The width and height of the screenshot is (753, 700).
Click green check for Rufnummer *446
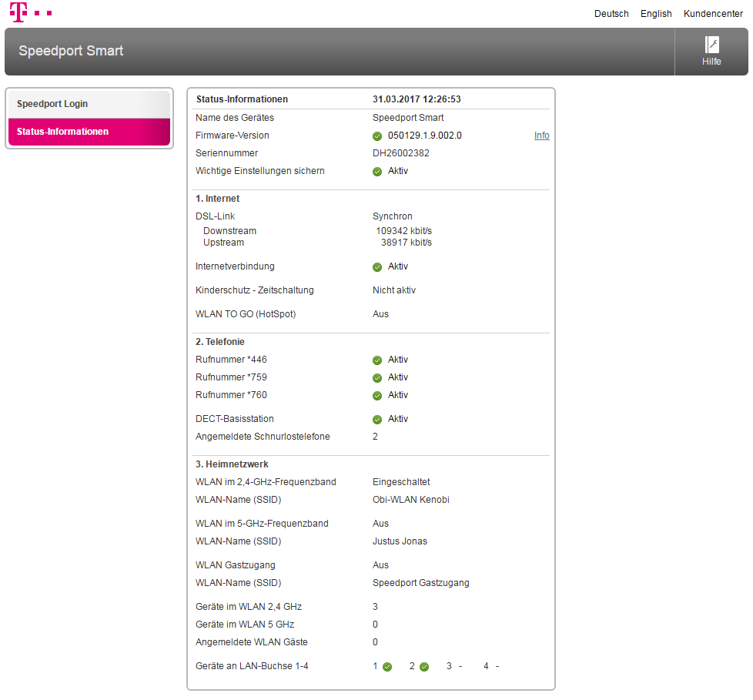(377, 360)
